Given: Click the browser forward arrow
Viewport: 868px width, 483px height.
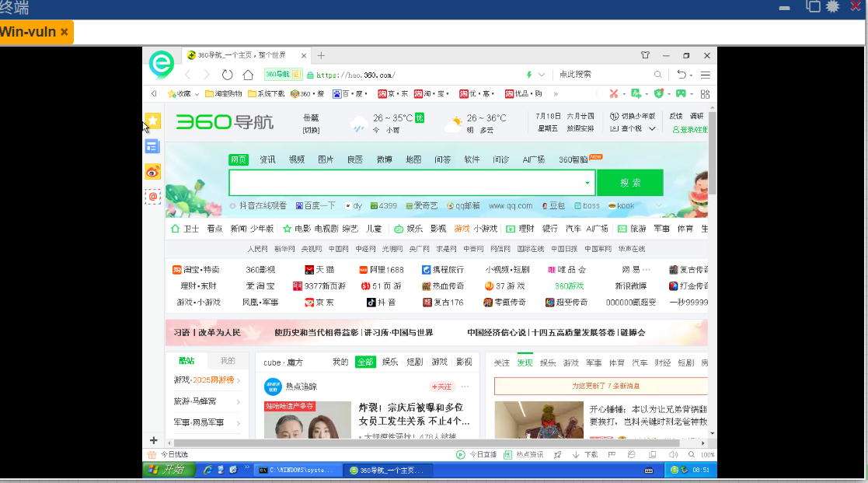Looking at the screenshot, I should [207, 75].
